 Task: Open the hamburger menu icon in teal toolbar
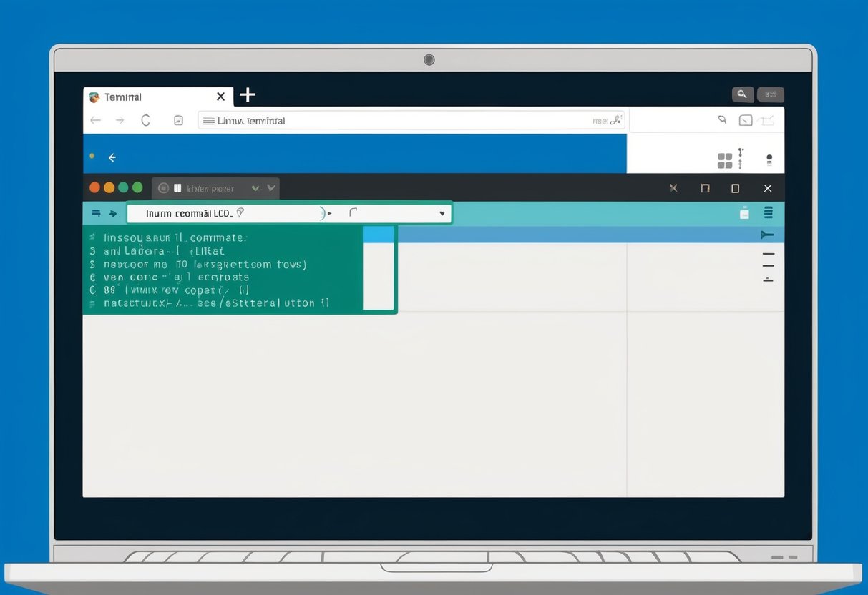coord(769,212)
